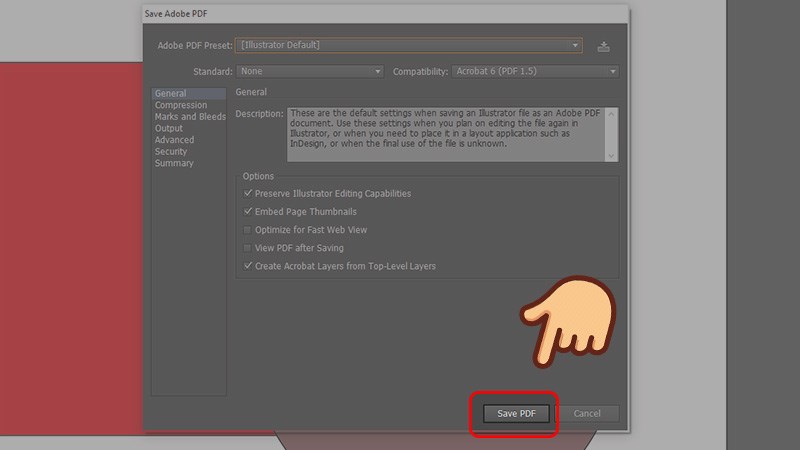Click the description scrollbar up arrow
The width and height of the screenshot is (800, 450).
pos(611,114)
